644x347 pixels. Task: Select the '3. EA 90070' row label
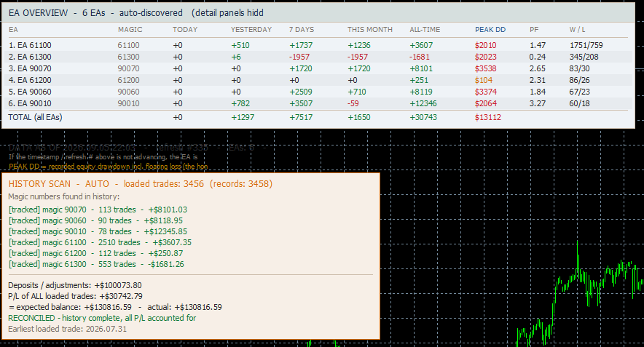(x=30, y=68)
